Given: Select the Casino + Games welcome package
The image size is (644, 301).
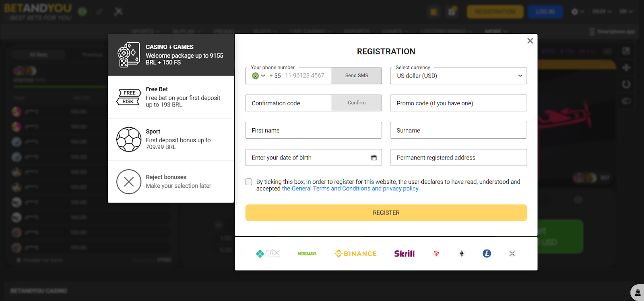Looking at the screenshot, I should click(171, 55).
